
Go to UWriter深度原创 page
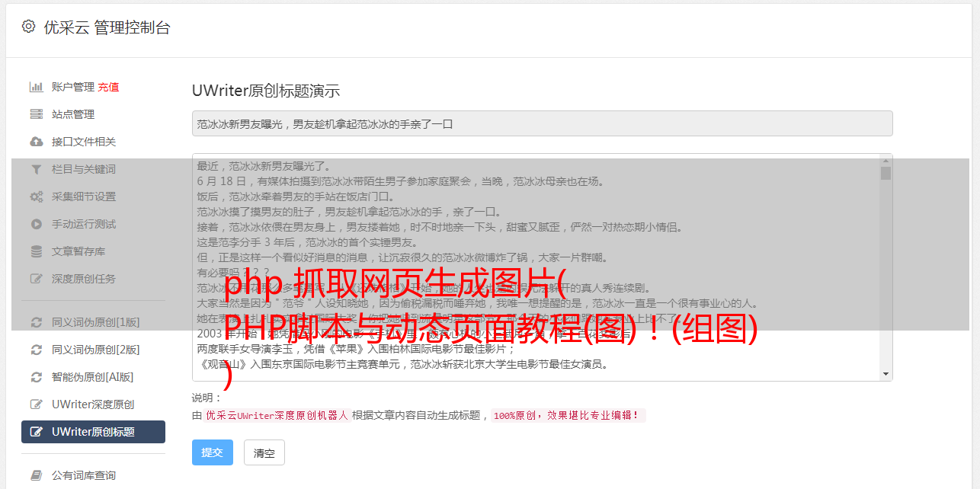pos(93,404)
